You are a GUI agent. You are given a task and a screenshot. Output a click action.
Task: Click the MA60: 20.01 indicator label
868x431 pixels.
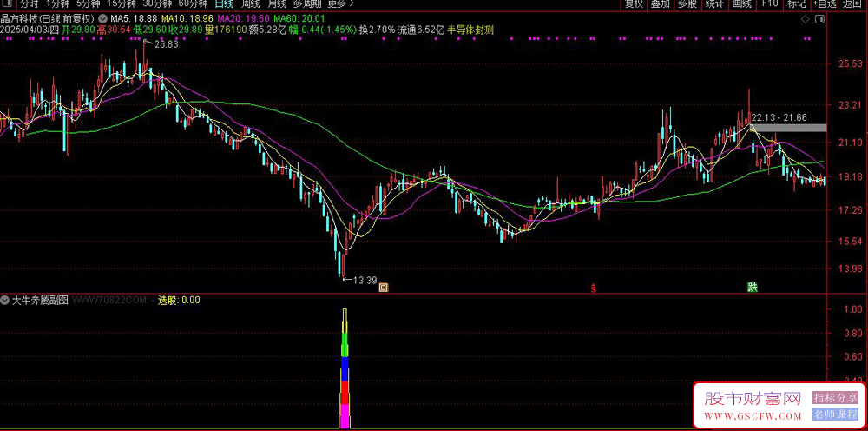pyautogui.click(x=299, y=19)
